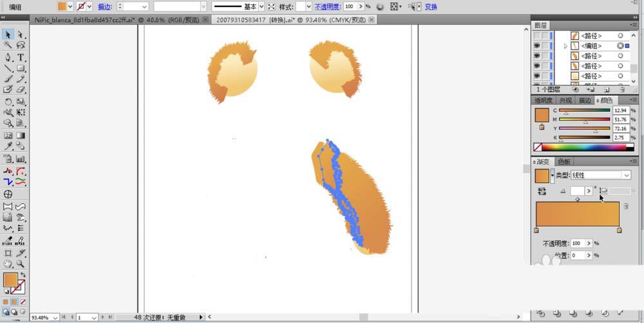
Task: Switch to the 描边 panel tab
Action: 585,100
